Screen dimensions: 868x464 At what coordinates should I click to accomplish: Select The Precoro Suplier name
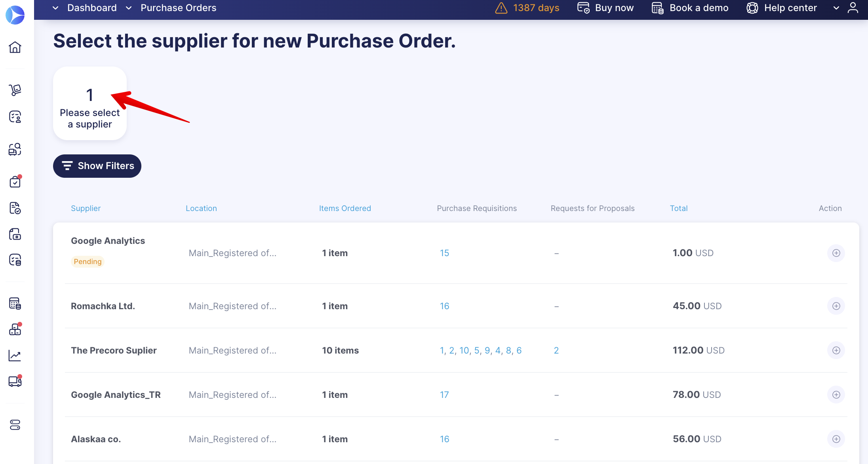(x=114, y=350)
